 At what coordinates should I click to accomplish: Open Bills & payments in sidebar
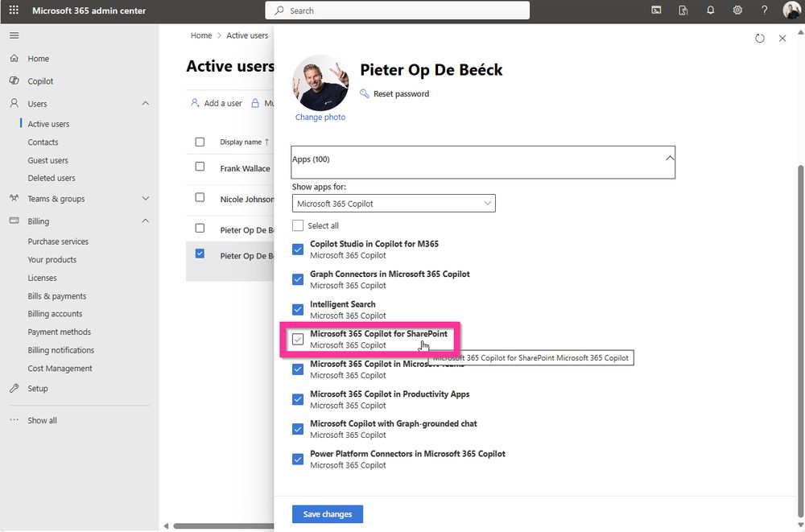[57, 296]
